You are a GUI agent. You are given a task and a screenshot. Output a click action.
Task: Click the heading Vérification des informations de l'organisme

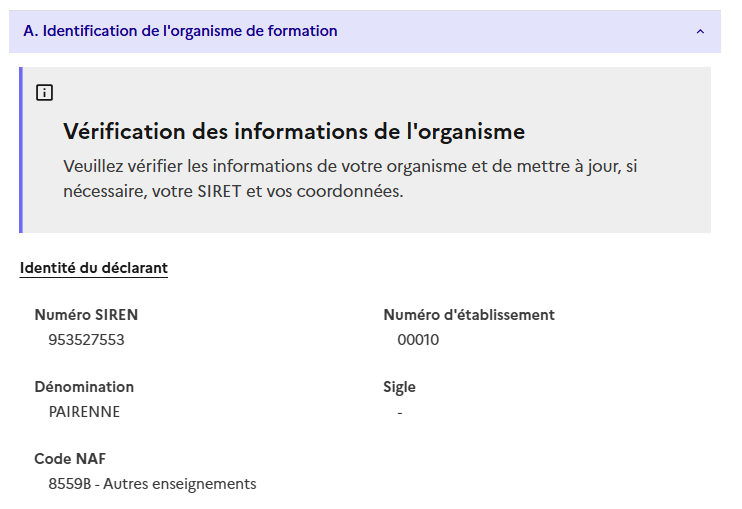(x=293, y=131)
